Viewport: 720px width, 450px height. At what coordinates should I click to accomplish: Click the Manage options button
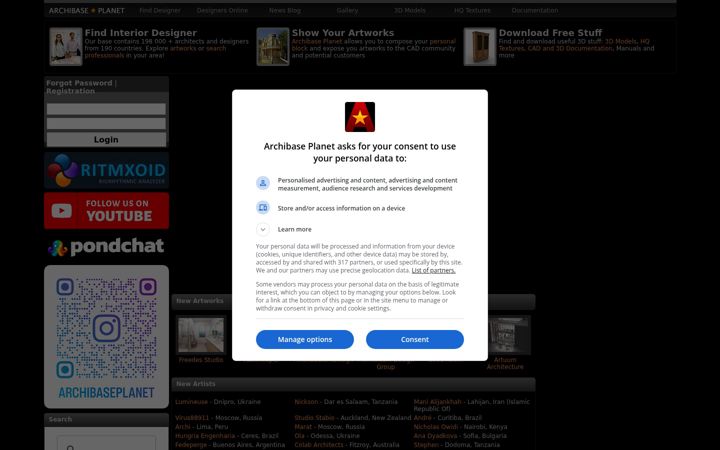[304, 339]
